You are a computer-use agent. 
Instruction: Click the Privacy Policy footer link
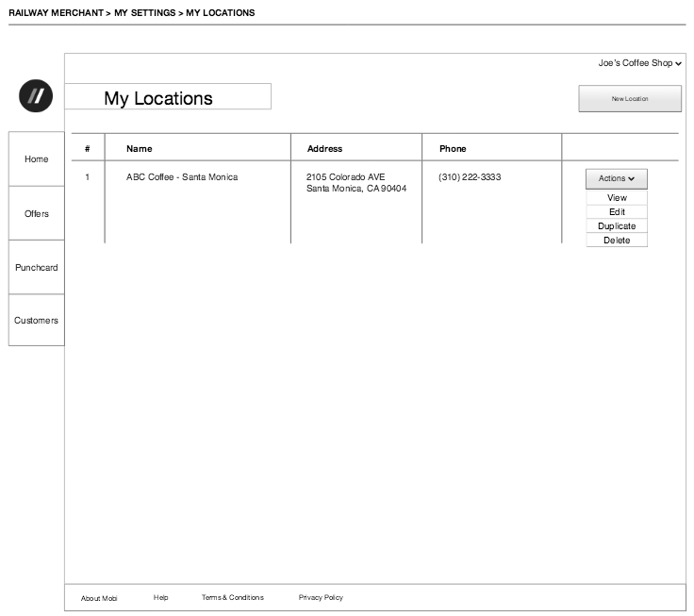pyautogui.click(x=321, y=597)
